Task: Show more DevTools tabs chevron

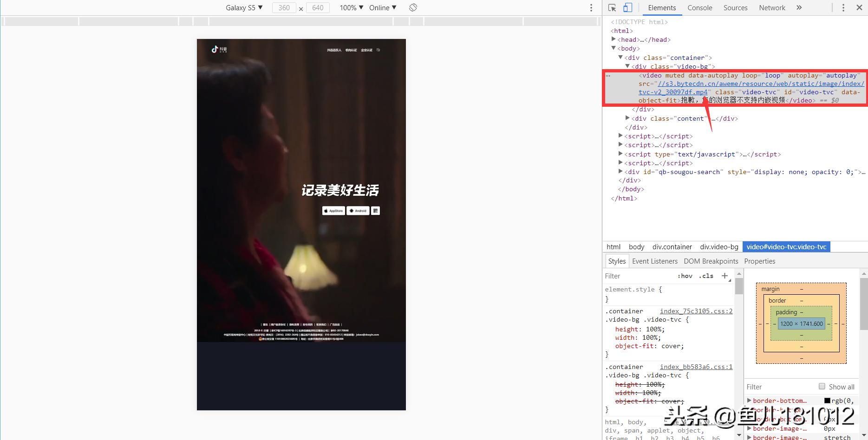Action: (799, 7)
